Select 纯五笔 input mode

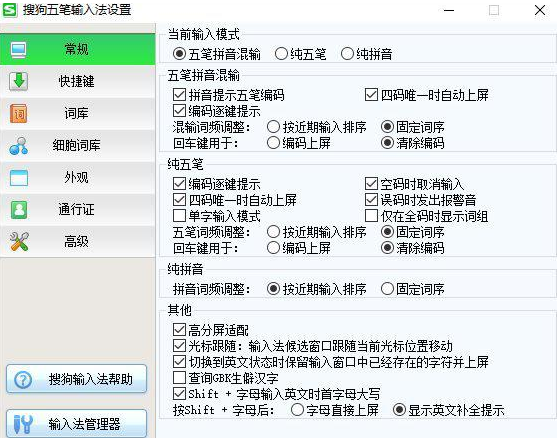coord(281,54)
